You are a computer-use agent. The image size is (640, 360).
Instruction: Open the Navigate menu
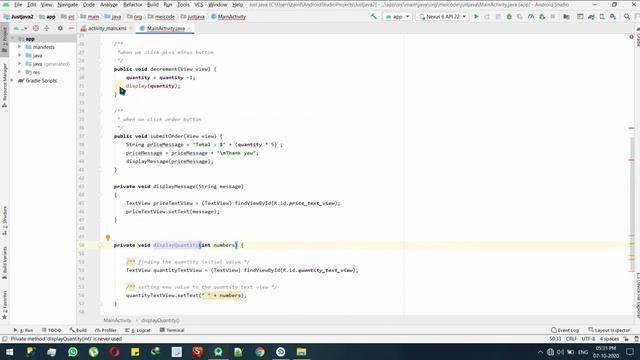[67, 5]
